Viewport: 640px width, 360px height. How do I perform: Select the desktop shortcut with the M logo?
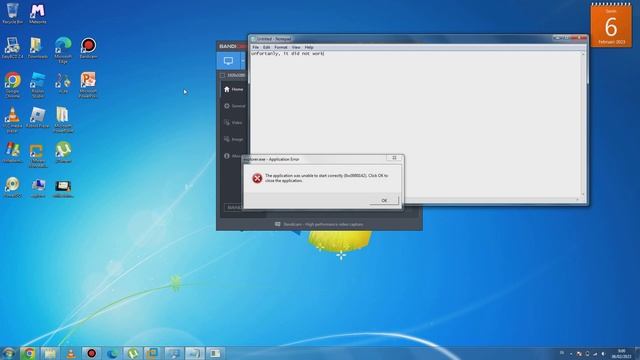[x=38, y=13]
